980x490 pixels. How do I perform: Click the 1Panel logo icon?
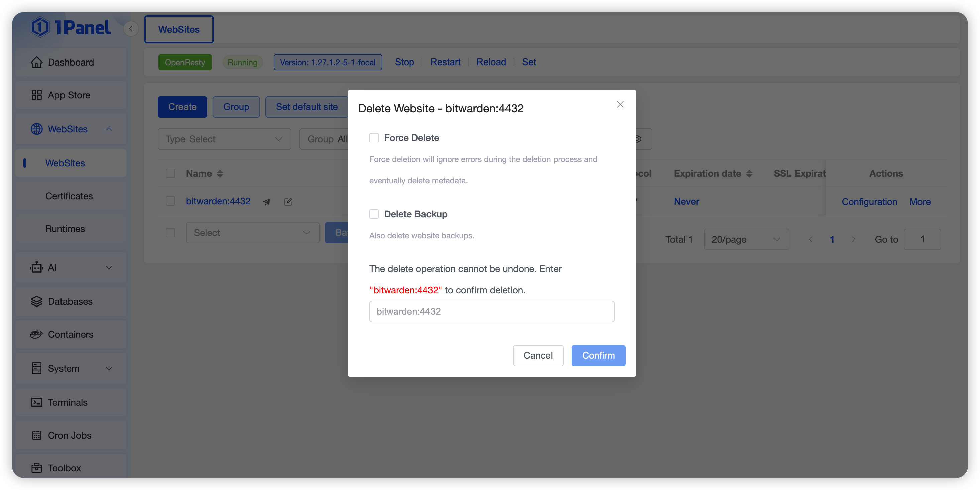pyautogui.click(x=40, y=27)
